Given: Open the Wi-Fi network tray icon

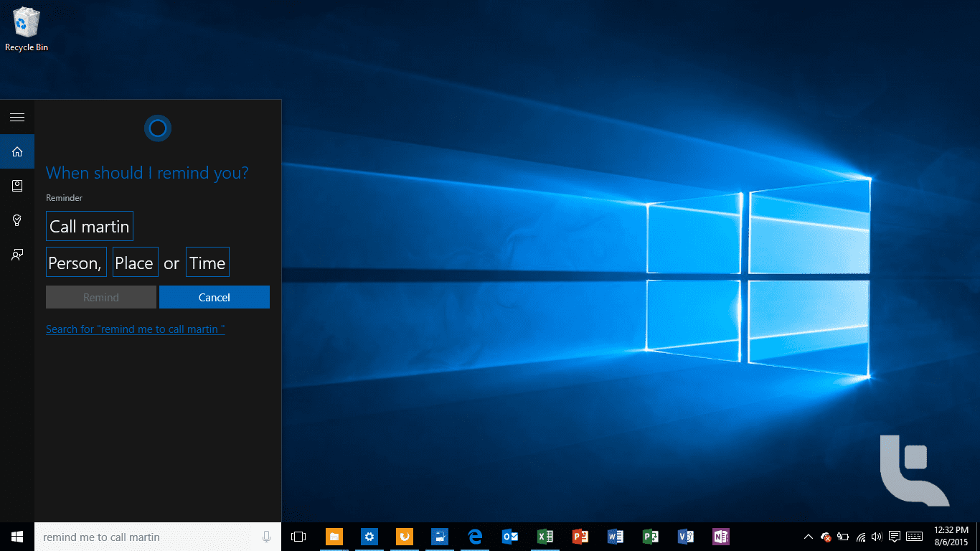Looking at the screenshot, I should [860, 537].
